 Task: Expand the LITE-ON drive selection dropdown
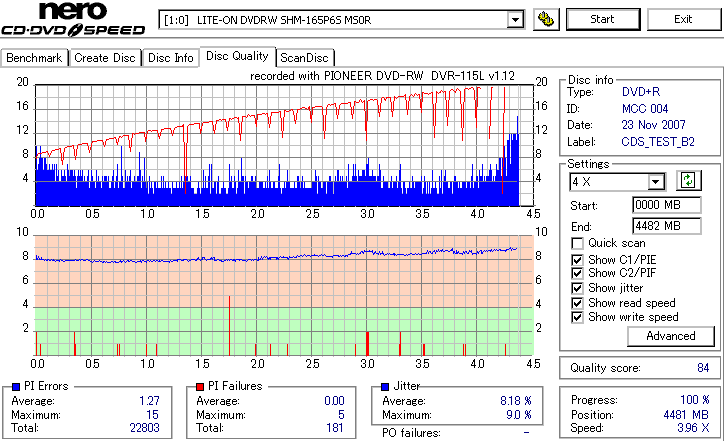pos(515,20)
